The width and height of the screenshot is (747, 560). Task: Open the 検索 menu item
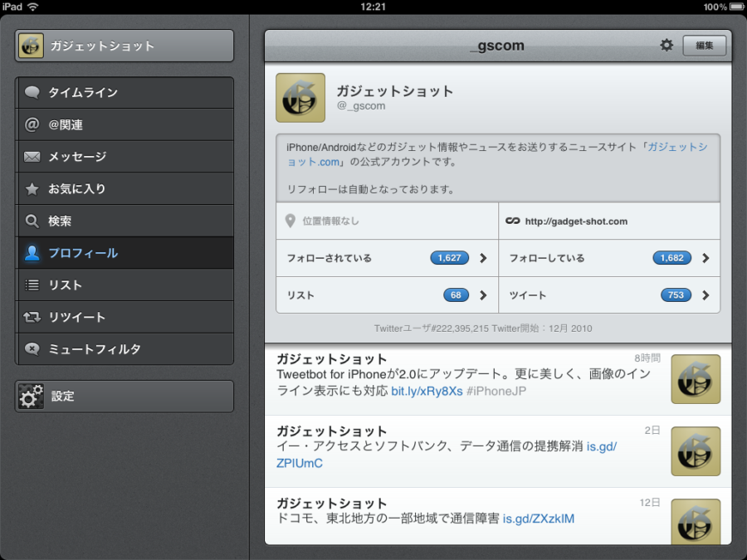(124, 221)
